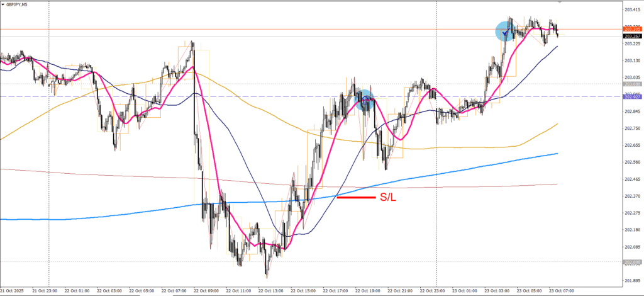Select the orange 203.305 price label
The height and width of the screenshot is (296, 644).
[x=631, y=29]
